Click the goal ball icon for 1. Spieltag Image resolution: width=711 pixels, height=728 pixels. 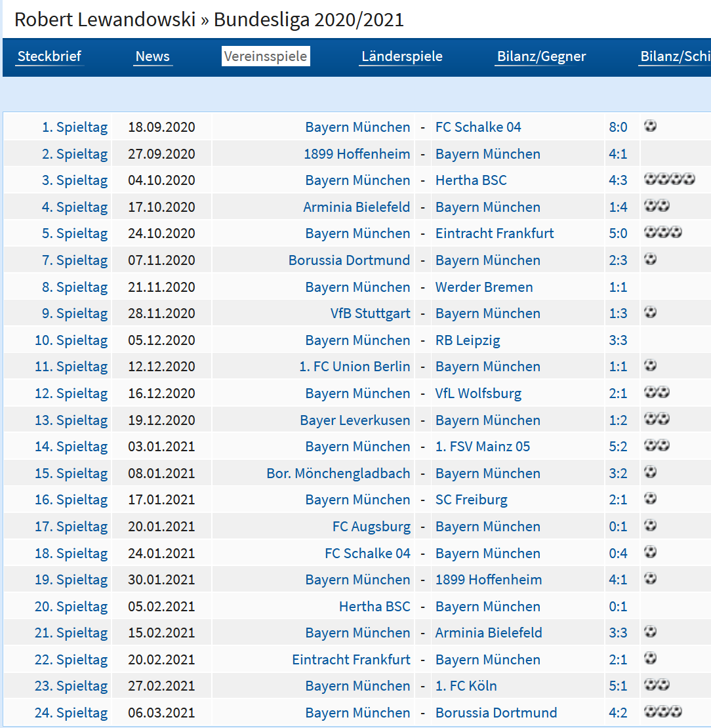click(650, 126)
